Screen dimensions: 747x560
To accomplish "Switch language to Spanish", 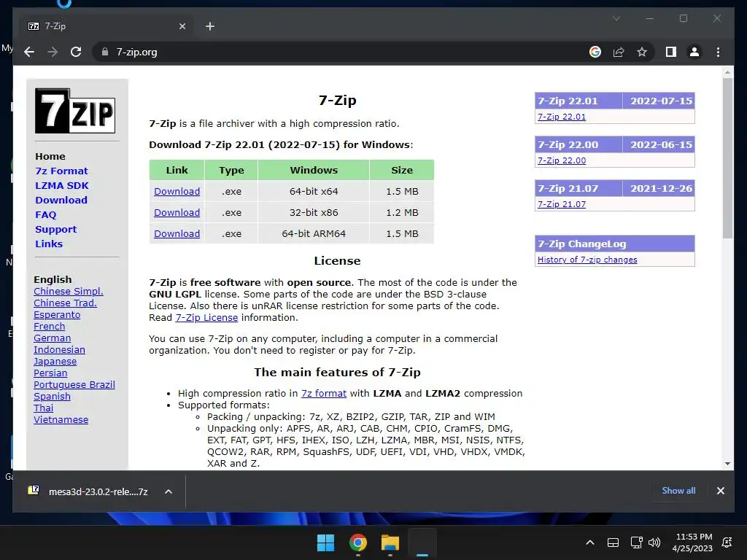I will (x=52, y=396).
